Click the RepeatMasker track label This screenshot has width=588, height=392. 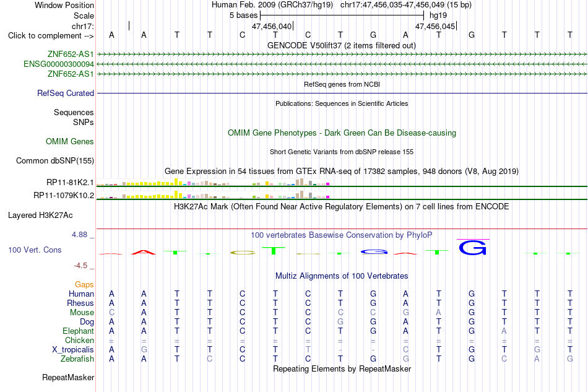coord(68,377)
